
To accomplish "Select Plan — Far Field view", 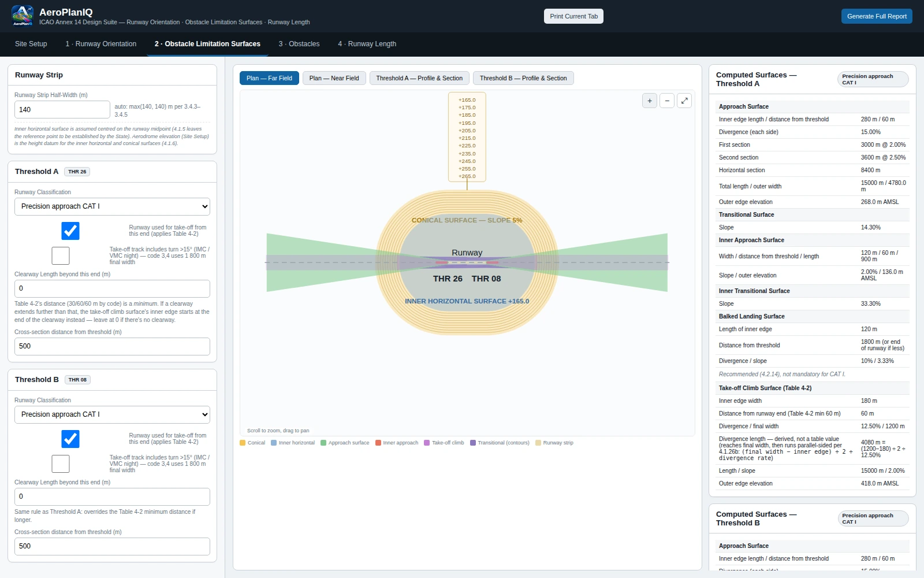I will (x=269, y=78).
